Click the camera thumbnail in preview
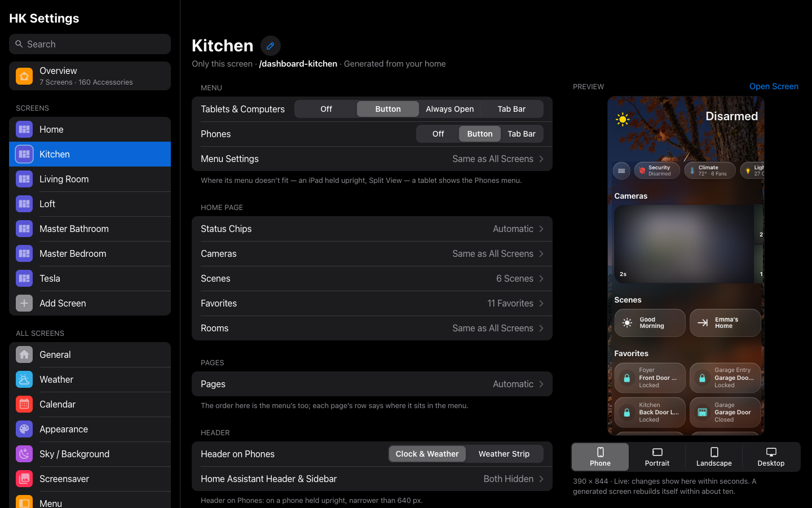 pyautogui.click(x=684, y=244)
